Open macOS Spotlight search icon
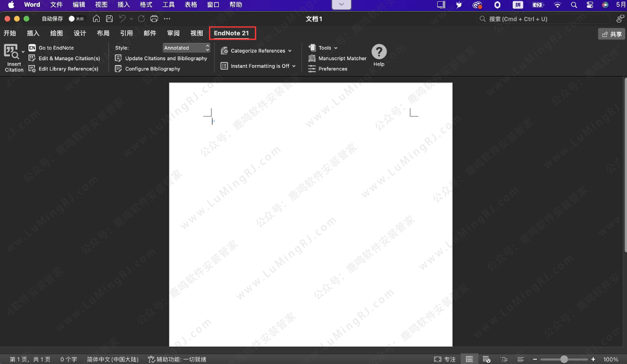Image resolution: width=627 pixels, height=364 pixels. 574,5
